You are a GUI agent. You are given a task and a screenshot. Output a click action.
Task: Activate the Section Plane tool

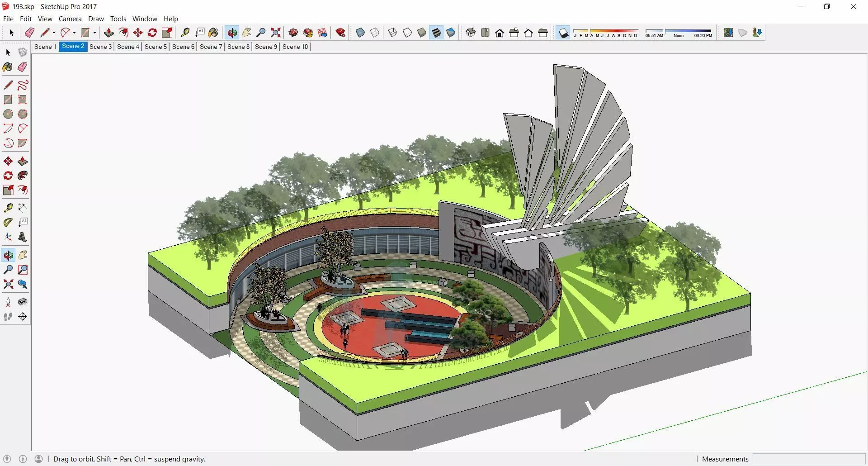click(22, 317)
